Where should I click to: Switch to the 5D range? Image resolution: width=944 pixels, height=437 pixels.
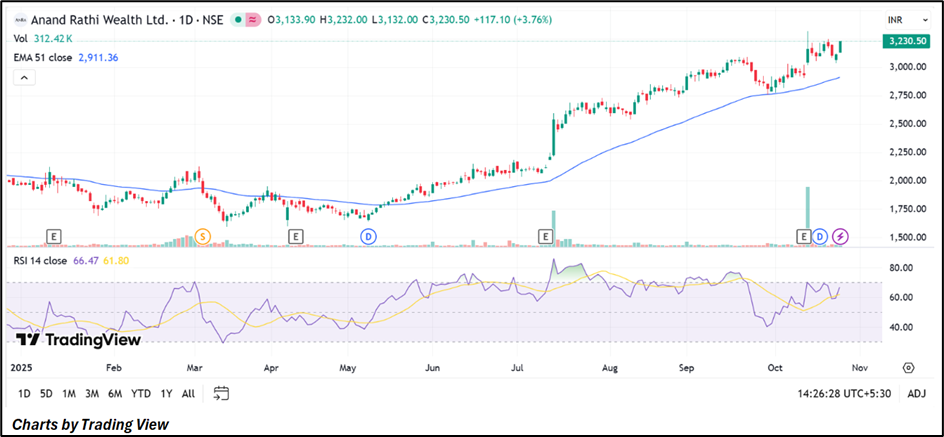(x=46, y=394)
